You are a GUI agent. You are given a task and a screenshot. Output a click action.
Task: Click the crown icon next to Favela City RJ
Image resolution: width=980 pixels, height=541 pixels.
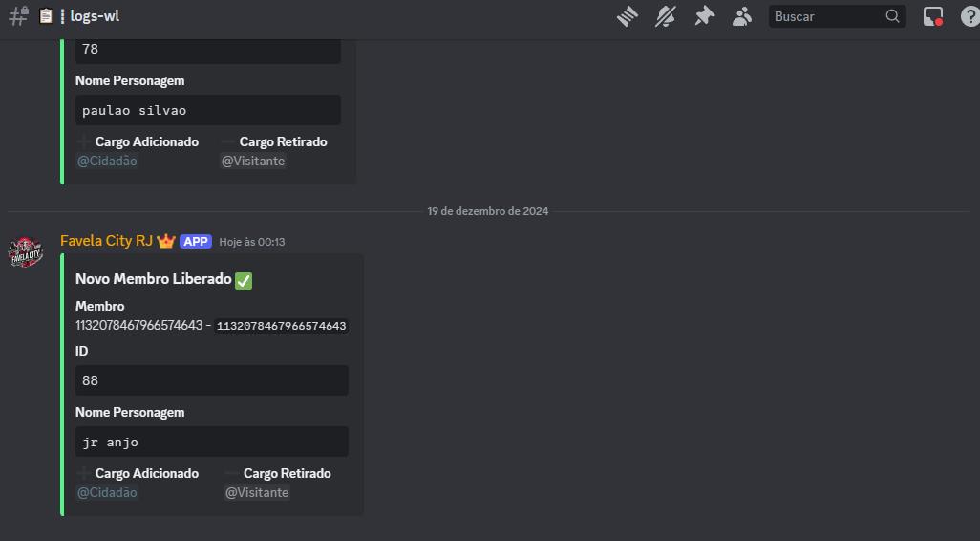point(166,241)
